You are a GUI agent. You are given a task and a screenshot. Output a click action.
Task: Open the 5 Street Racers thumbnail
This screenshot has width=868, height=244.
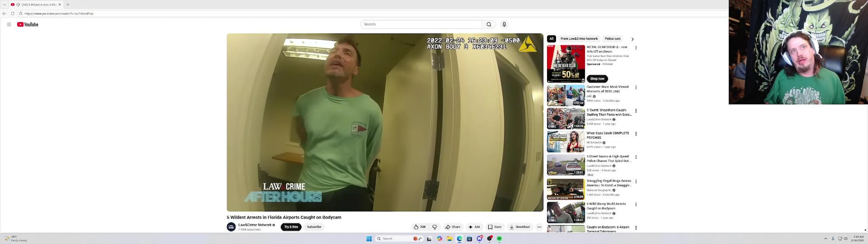pyautogui.click(x=566, y=165)
